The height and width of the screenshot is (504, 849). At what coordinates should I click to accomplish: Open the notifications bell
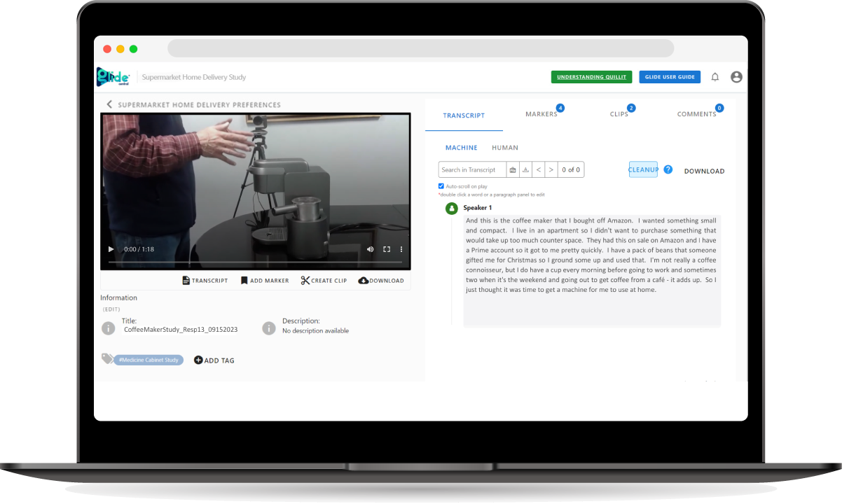[715, 77]
